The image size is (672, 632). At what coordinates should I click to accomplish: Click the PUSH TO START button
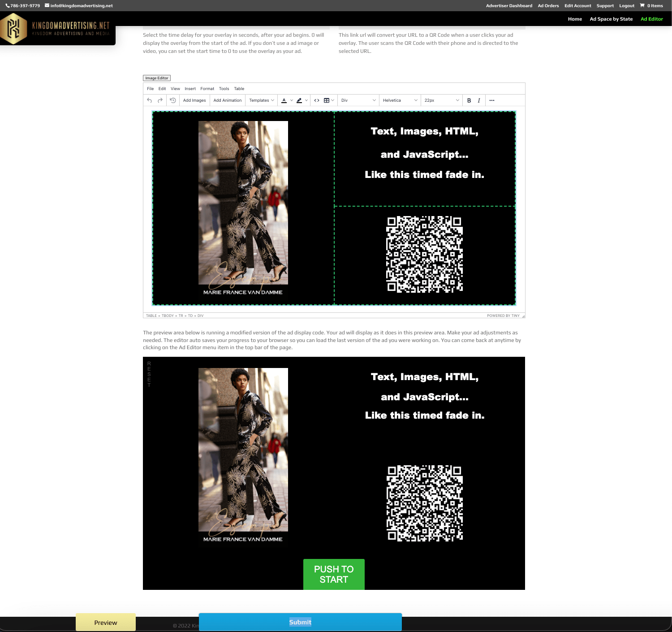pyautogui.click(x=333, y=574)
